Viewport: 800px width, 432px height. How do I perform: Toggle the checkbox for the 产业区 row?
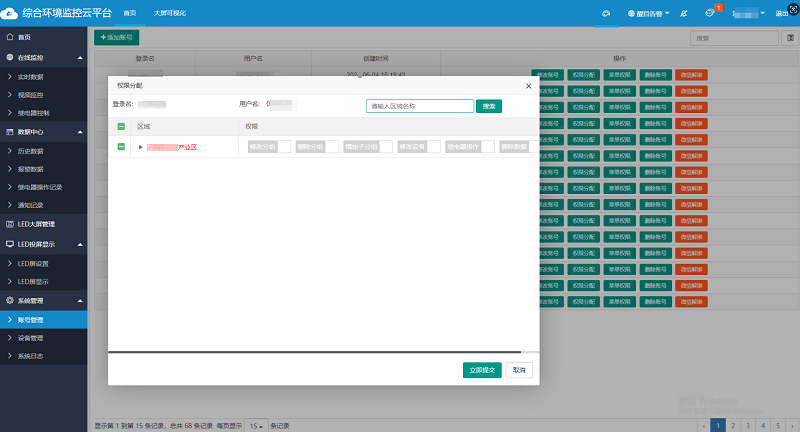click(x=121, y=147)
